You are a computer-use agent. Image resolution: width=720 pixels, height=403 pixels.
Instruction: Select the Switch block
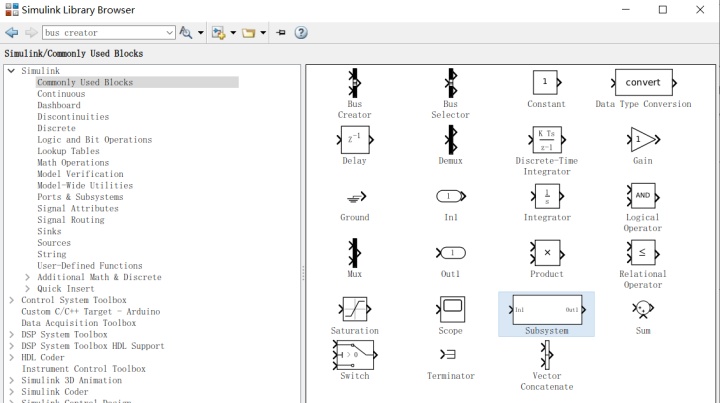354,355
